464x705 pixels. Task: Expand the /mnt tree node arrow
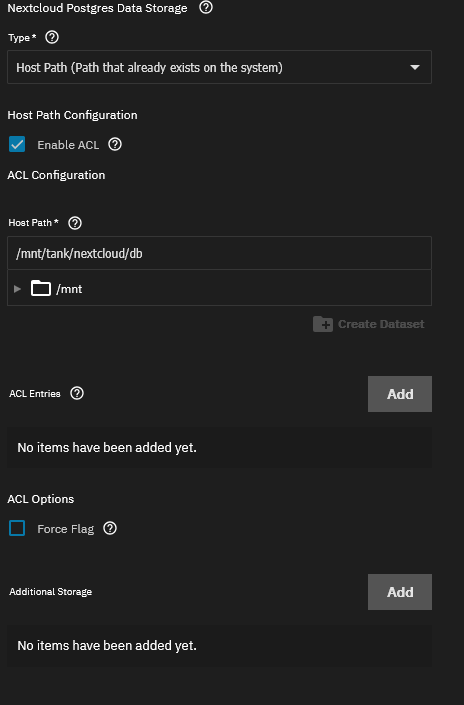click(x=18, y=289)
